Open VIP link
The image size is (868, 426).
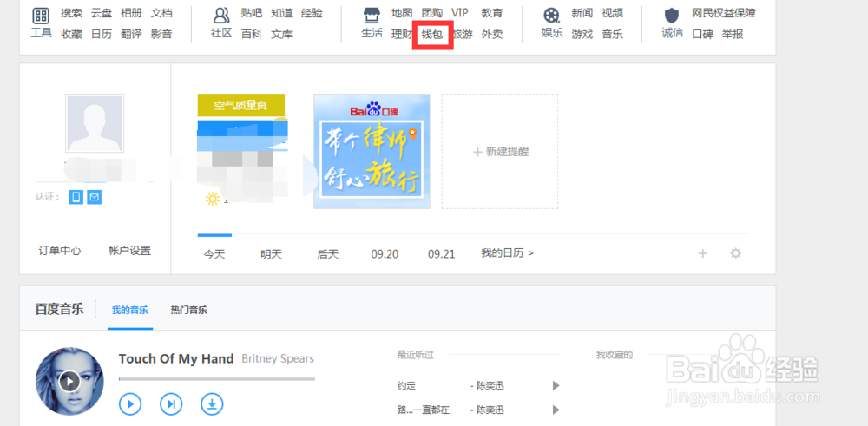[x=459, y=13]
